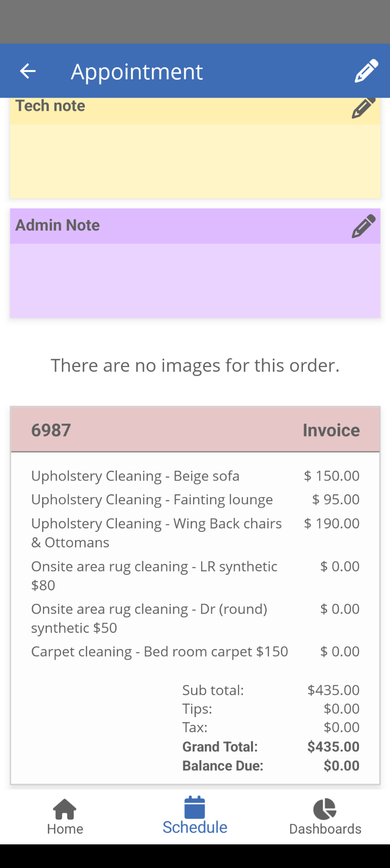
Task: Edit the Admin Note pencil icon
Action: pos(363,226)
